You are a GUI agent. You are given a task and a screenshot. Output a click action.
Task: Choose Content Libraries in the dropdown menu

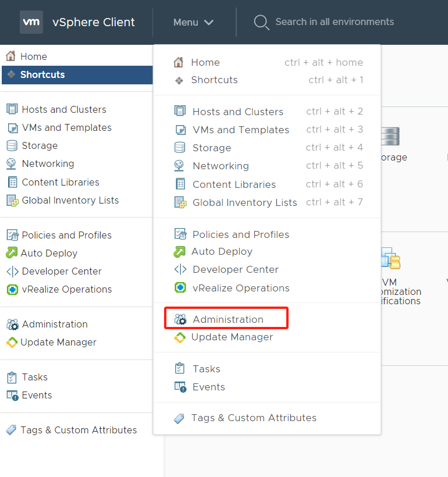(x=267, y=184)
